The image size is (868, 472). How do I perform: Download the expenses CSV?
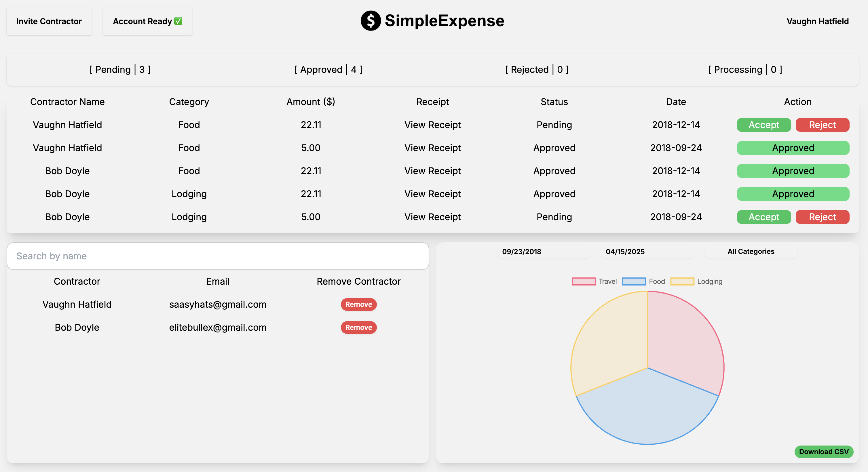coord(824,452)
